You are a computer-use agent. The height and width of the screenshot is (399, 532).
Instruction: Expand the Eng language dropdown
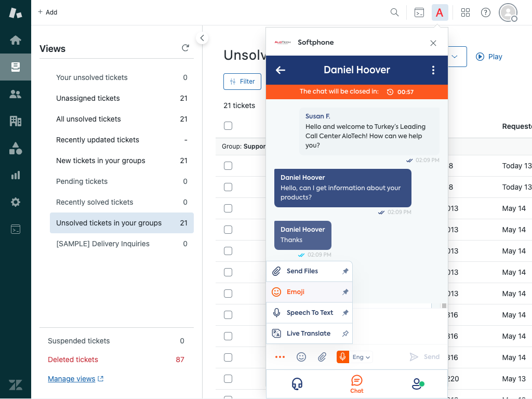tap(362, 357)
